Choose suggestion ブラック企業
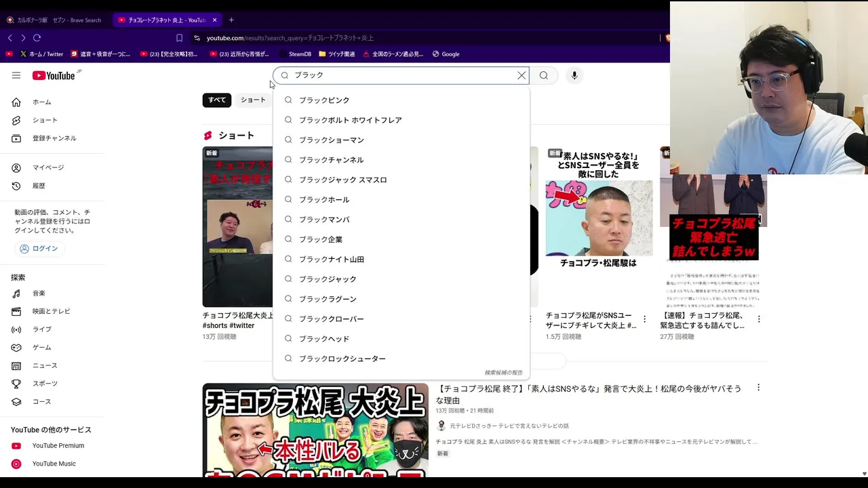 [401, 239]
